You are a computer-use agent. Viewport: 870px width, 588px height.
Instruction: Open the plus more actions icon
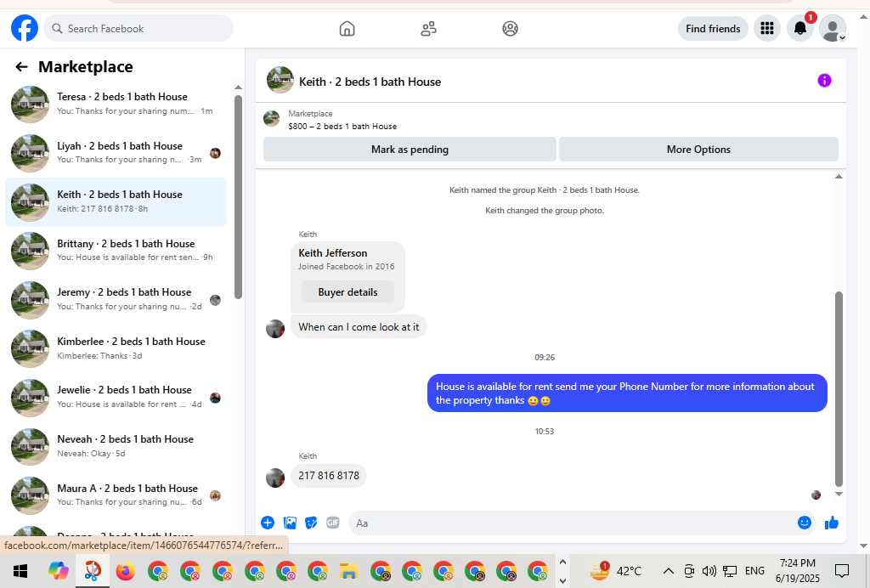click(268, 523)
